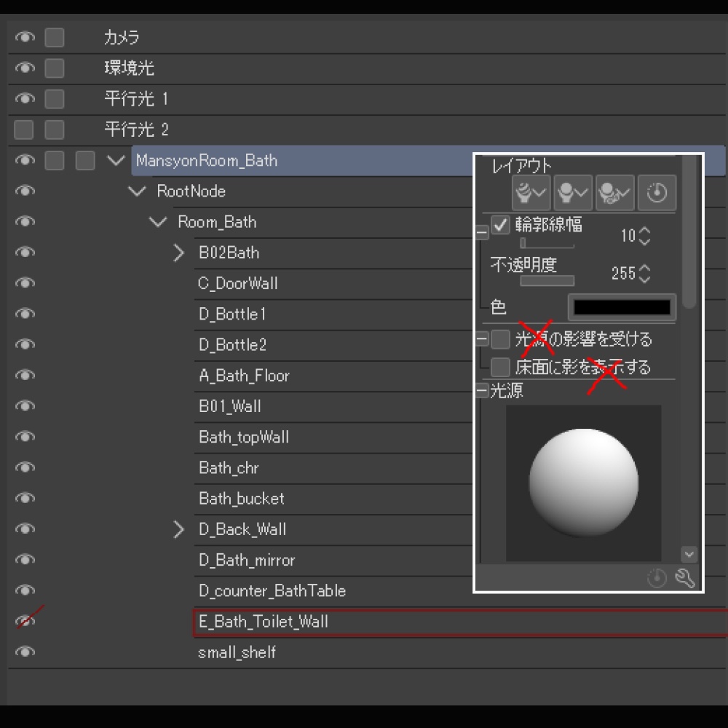Select the Bath_topWall node
The image size is (728, 728).
(x=244, y=437)
